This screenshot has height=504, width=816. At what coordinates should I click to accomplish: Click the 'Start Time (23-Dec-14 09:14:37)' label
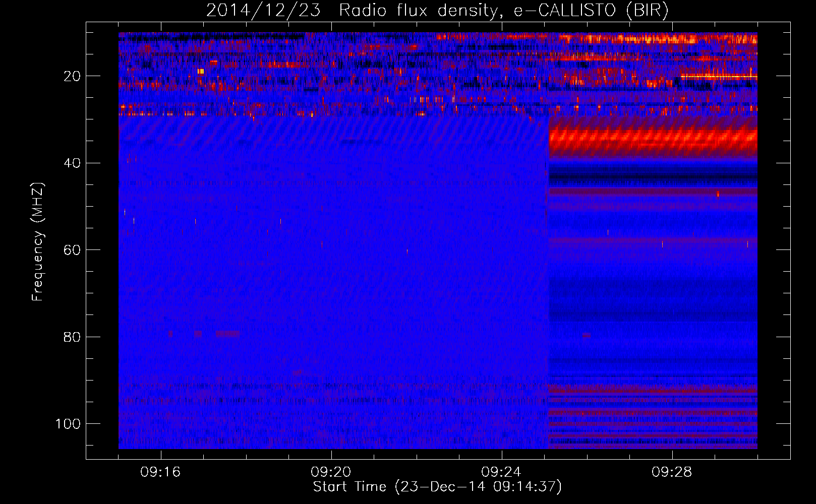pyautogui.click(x=437, y=487)
